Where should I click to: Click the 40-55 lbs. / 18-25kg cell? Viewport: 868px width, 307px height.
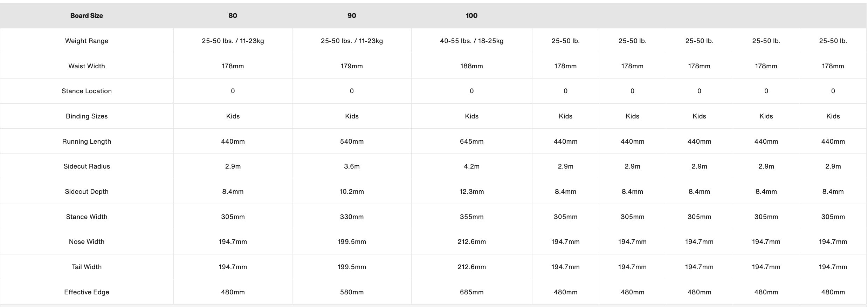[471, 41]
